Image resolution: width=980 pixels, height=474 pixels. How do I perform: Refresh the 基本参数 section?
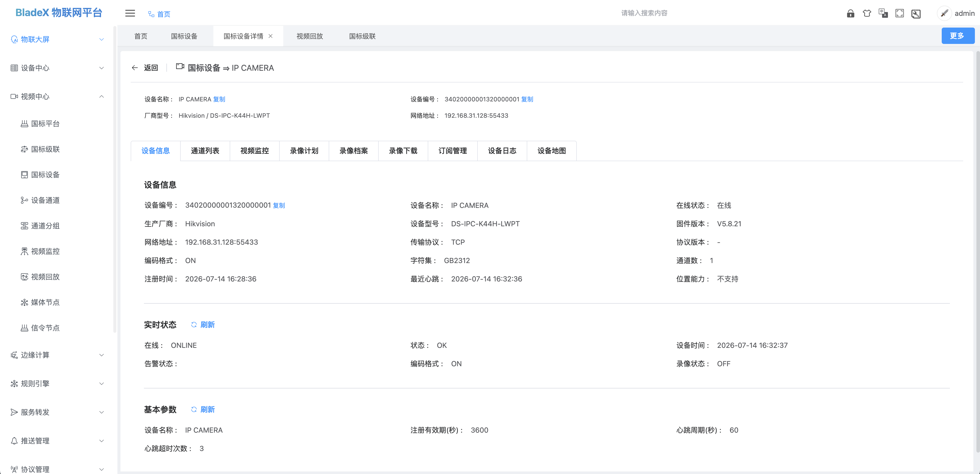click(x=203, y=410)
